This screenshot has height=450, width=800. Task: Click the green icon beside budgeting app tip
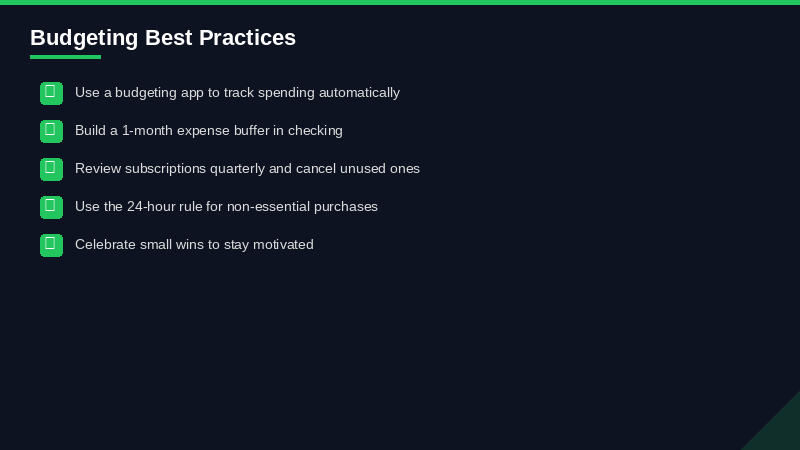[51, 93]
